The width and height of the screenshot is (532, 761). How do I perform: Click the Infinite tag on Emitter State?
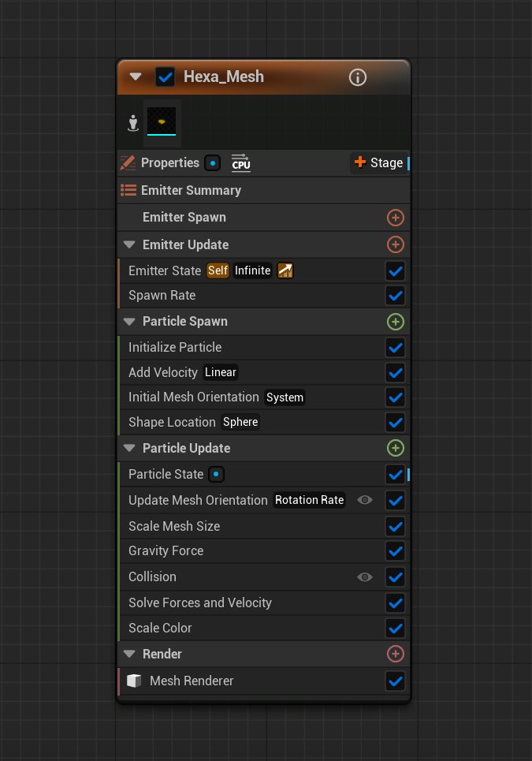click(252, 270)
